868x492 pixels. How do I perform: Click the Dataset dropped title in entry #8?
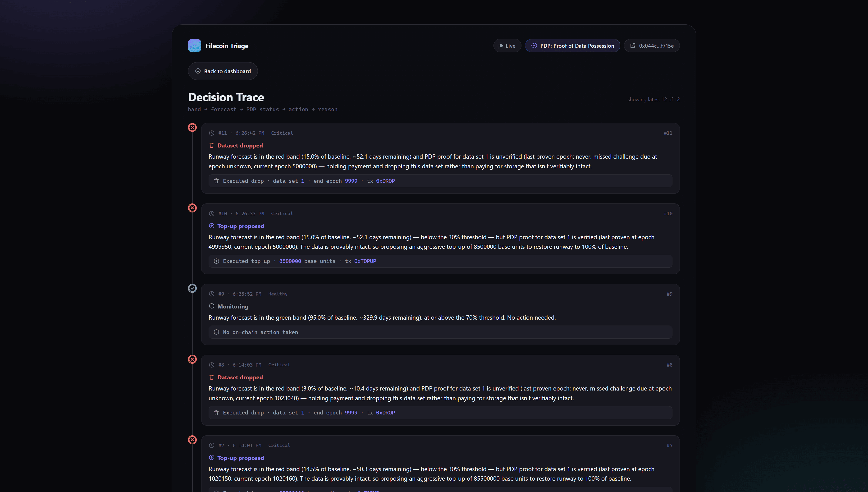pos(240,377)
